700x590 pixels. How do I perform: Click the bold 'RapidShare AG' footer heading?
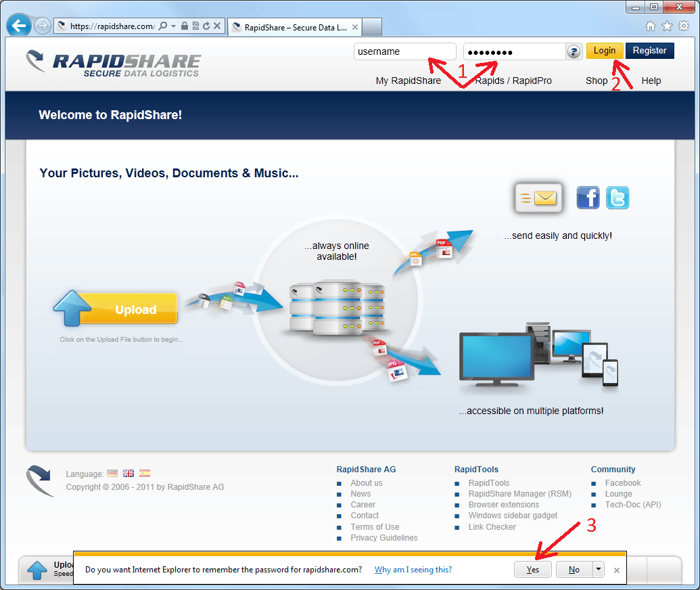tap(366, 470)
